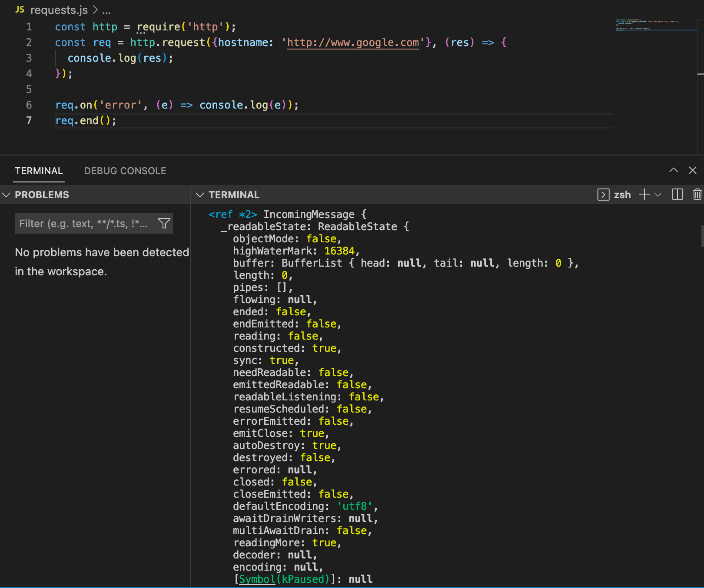The width and height of the screenshot is (704, 588).
Task: Click the zsh terminal shell icon
Action: [x=603, y=195]
